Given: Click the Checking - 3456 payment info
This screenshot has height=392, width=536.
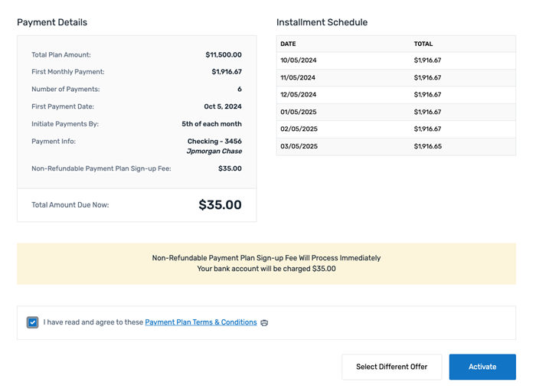Looking at the screenshot, I should pos(214,142).
